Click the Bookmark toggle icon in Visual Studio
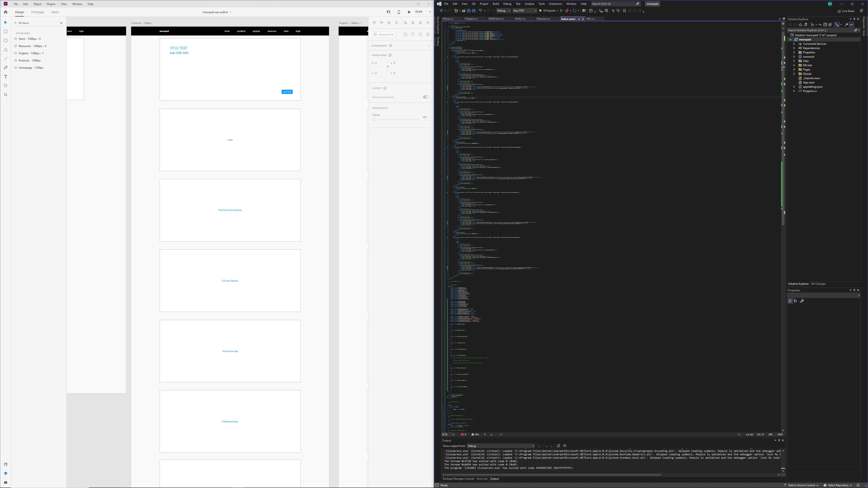868x488 pixels. pos(624,11)
